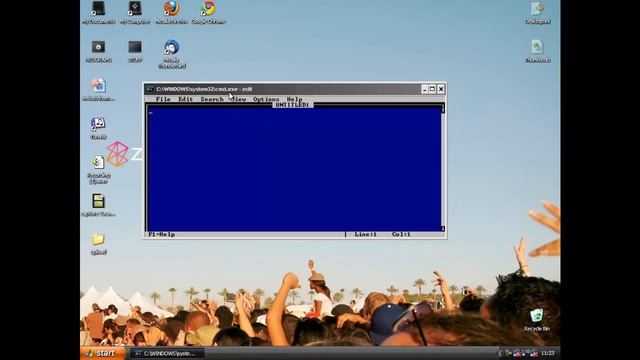Select the iTunes desktop shortcut icon
Viewport: 640px width, 360px height.
[x=98, y=128]
